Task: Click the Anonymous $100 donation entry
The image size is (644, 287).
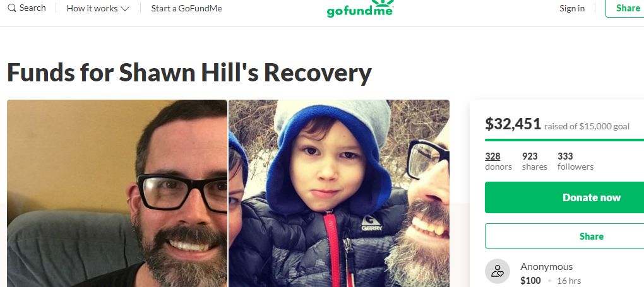Action: coord(564,274)
